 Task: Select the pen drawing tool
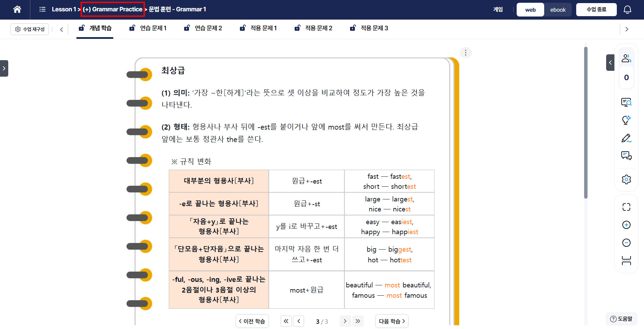(x=626, y=138)
